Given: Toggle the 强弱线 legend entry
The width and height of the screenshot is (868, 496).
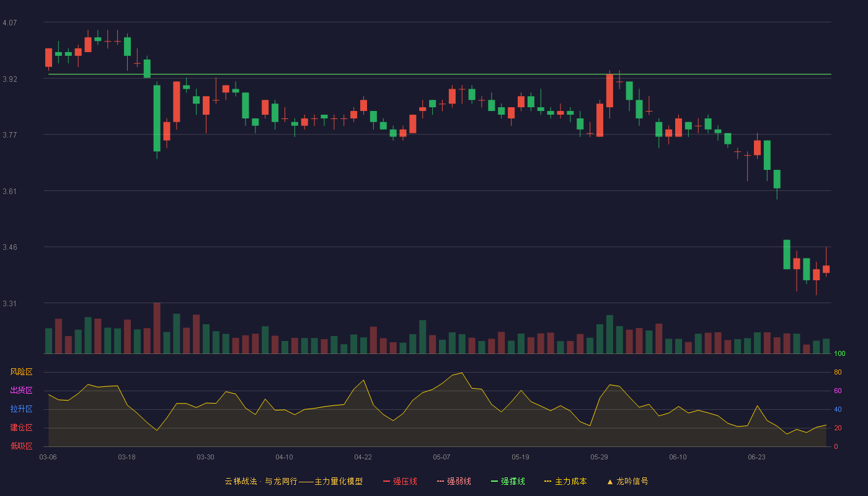Looking at the screenshot, I should (x=454, y=481).
